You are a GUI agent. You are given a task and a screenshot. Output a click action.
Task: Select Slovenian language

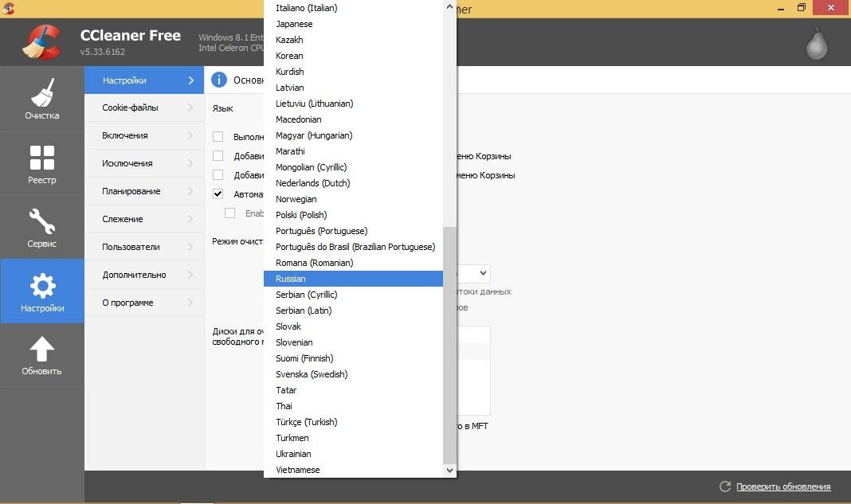tap(353, 342)
